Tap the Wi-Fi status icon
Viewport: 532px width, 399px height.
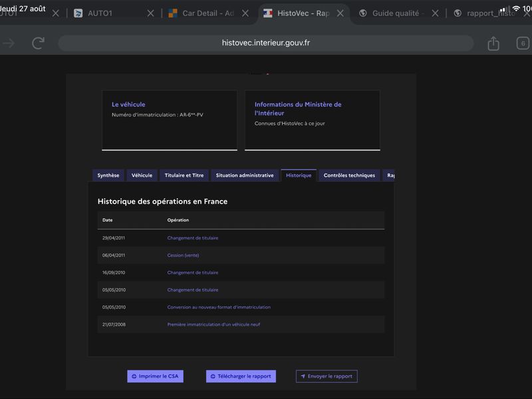pyautogui.click(x=516, y=9)
